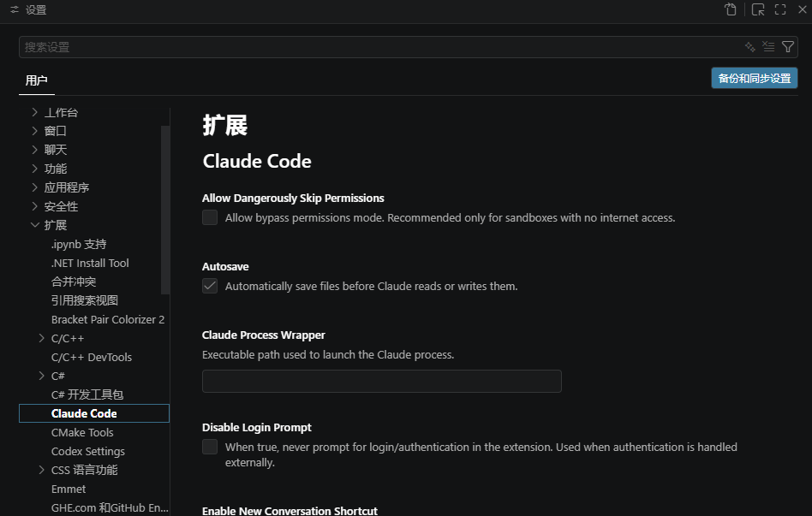Enable Allow Dangerously Skip Permissions checkbox
The width and height of the screenshot is (812, 516).
(x=210, y=217)
